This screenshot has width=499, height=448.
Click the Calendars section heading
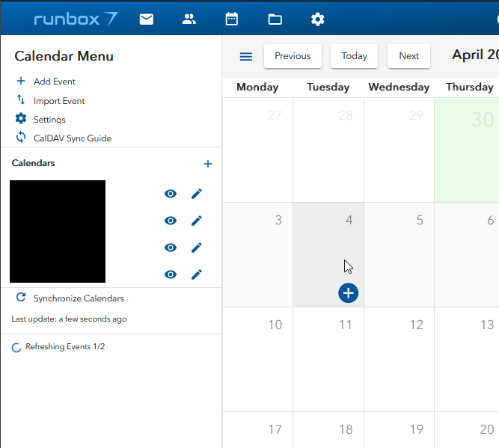coord(33,163)
